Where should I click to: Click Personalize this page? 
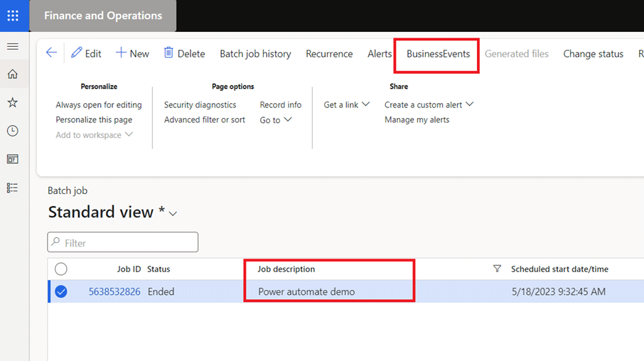coord(94,119)
